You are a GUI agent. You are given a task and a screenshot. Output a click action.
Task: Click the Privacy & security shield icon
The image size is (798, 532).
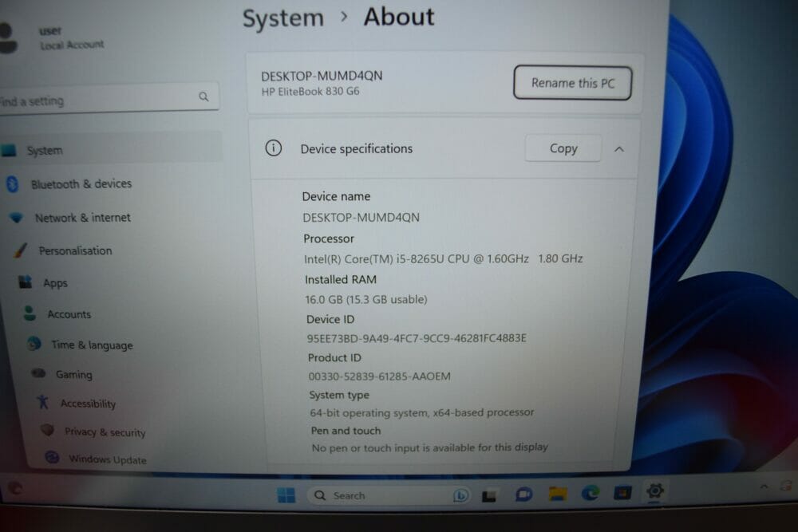pos(48,430)
